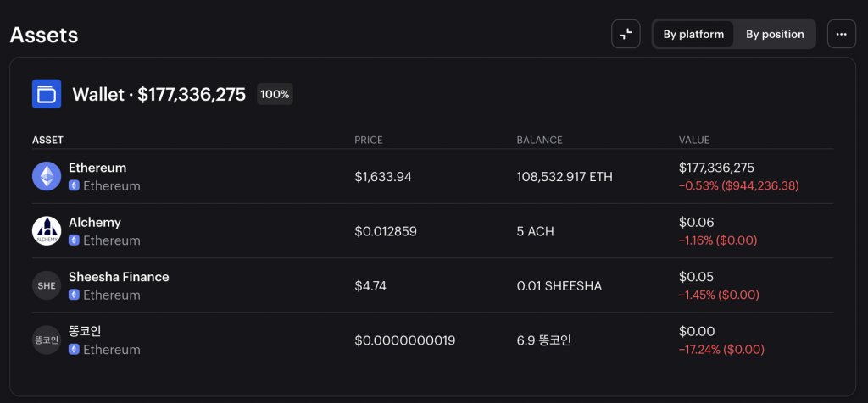This screenshot has width=868, height=403.
Task: Click the Ethereum chain badge under Sheesha Finance
Action: pyautogui.click(x=74, y=295)
